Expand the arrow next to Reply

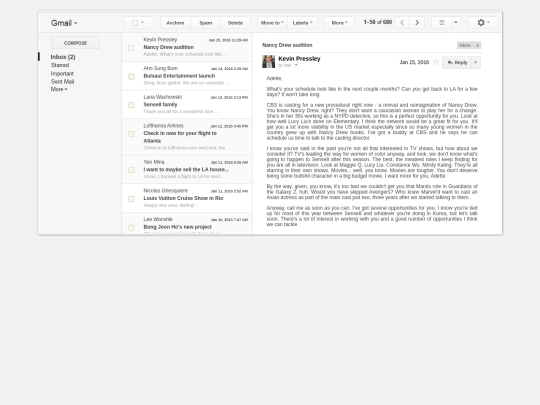coord(476,62)
